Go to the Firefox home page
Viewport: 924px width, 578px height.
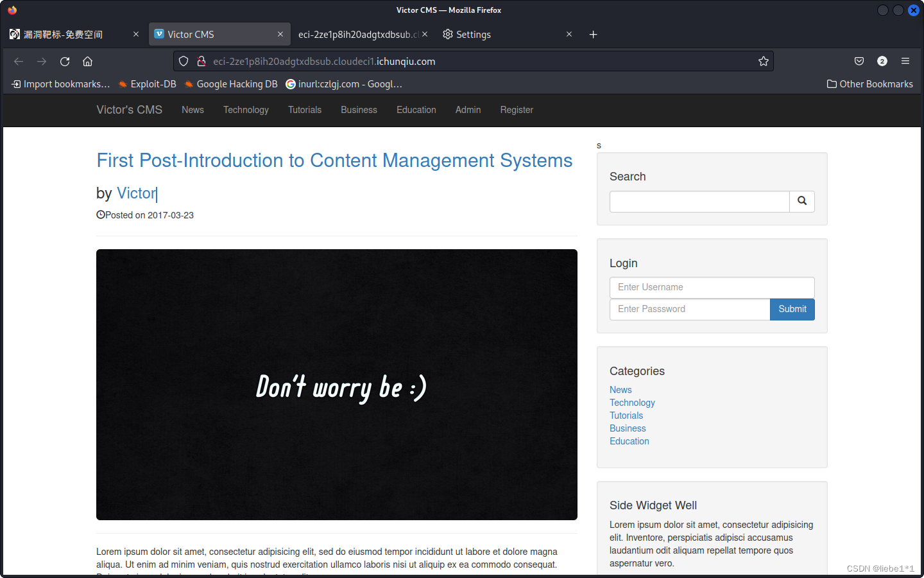tap(88, 62)
